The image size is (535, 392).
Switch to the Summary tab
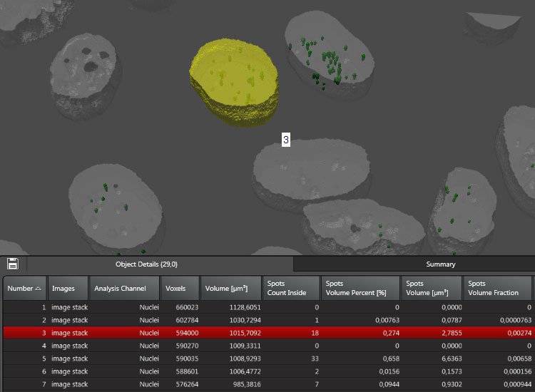tap(441, 264)
